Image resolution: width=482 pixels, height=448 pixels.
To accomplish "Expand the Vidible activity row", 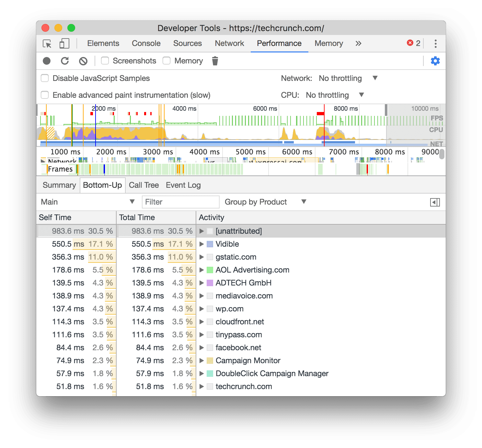I will pos(201,244).
